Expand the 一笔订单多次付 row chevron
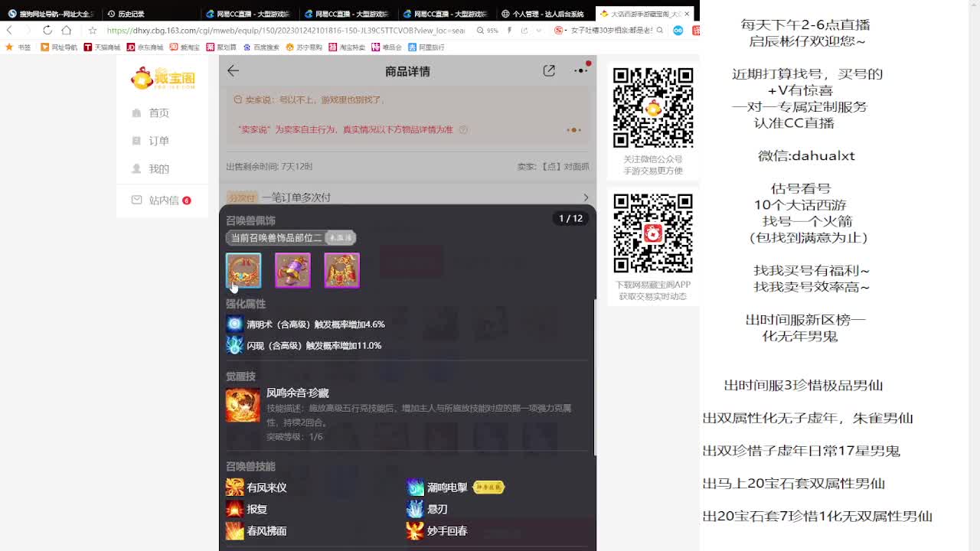The height and width of the screenshot is (551, 980). pyautogui.click(x=586, y=197)
